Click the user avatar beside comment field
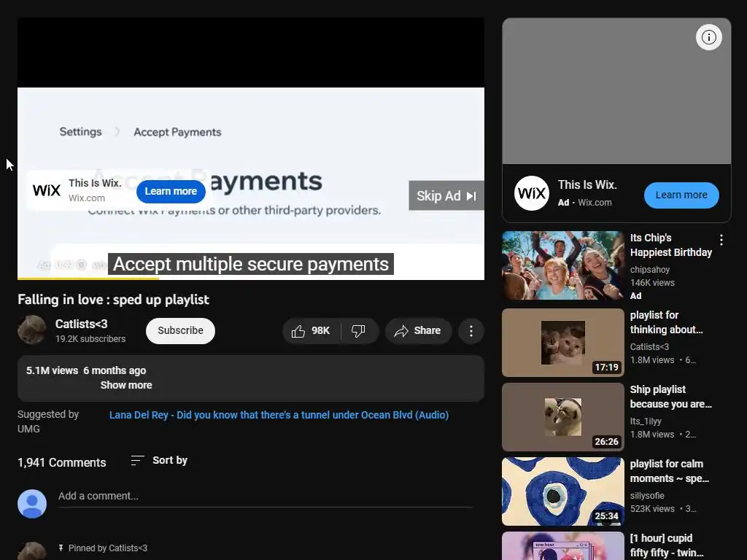747x560 pixels. (32, 504)
